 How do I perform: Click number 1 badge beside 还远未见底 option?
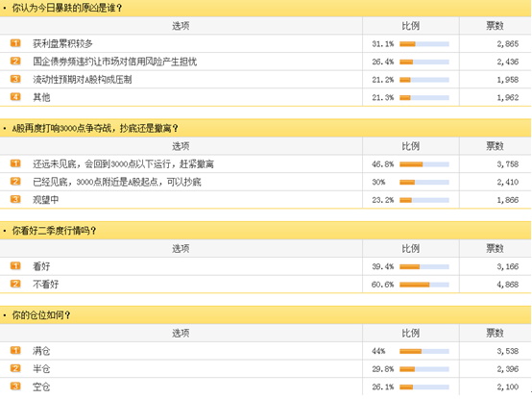point(15,163)
